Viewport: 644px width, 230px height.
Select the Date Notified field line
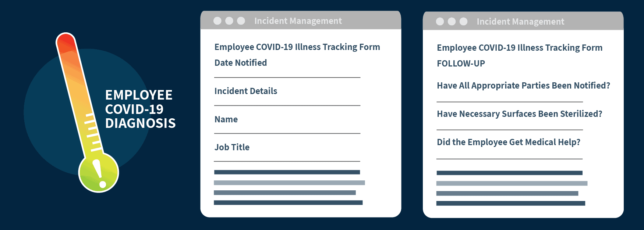pos(287,78)
